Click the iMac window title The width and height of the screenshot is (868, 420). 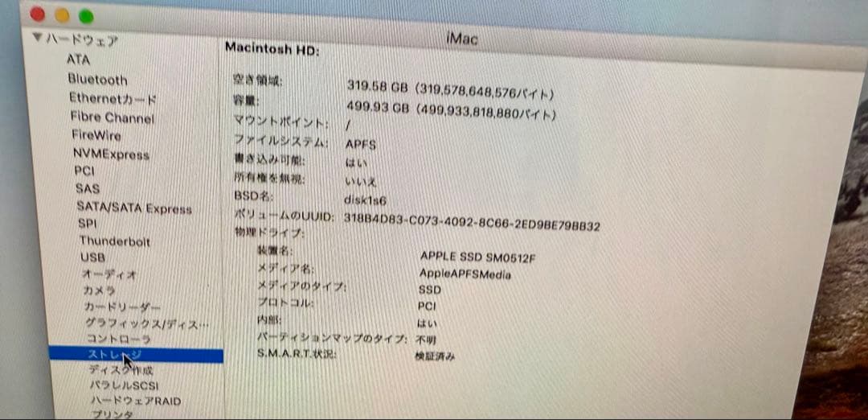point(461,39)
